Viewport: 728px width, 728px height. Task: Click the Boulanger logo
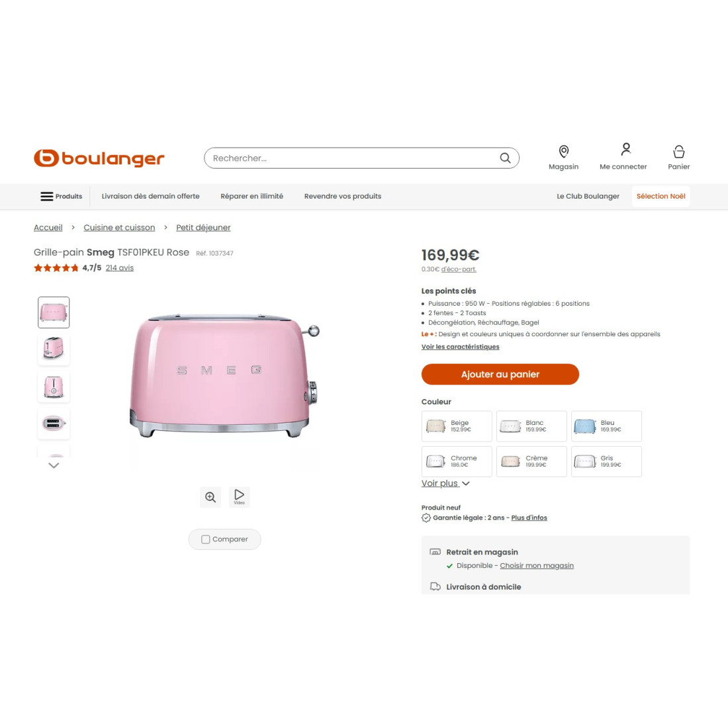tap(99, 158)
